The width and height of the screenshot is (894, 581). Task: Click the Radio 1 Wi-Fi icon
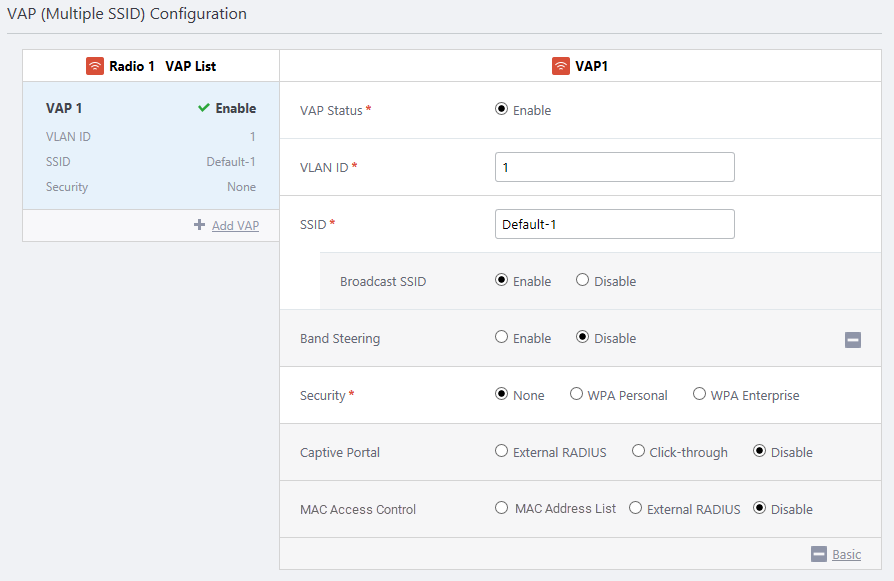pos(95,66)
